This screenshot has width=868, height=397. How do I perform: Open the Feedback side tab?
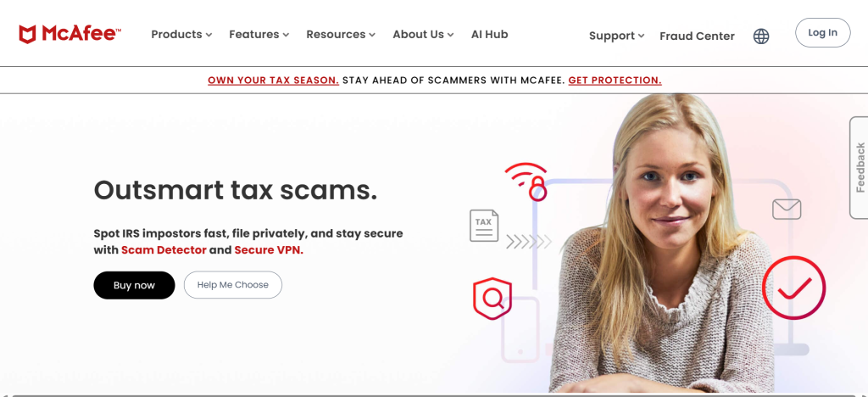pyautogui.click(x=860, y=168)
